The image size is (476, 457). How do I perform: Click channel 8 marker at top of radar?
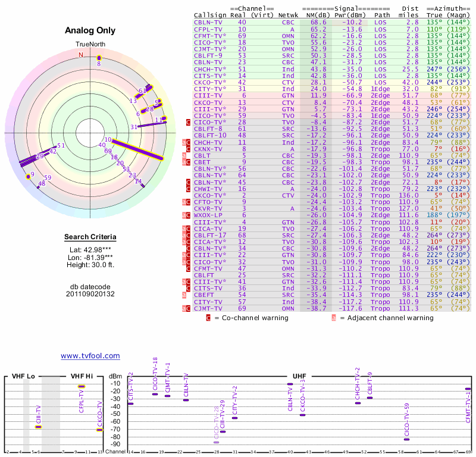tap(99, 58)
